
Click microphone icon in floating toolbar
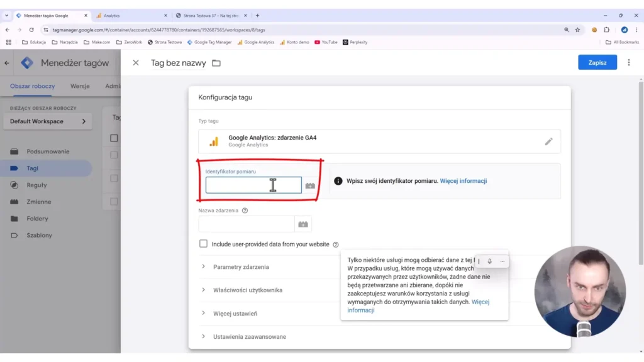[x=489, y=261]
